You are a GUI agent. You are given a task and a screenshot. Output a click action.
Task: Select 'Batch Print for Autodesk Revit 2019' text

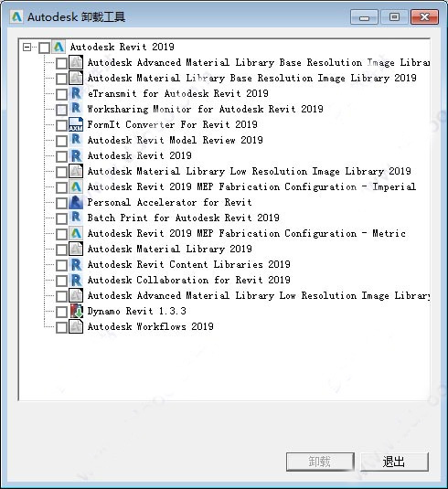click(184, 218)
